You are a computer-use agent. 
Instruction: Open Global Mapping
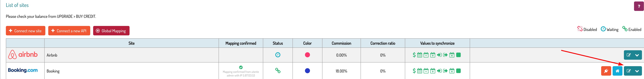(111, 31)
